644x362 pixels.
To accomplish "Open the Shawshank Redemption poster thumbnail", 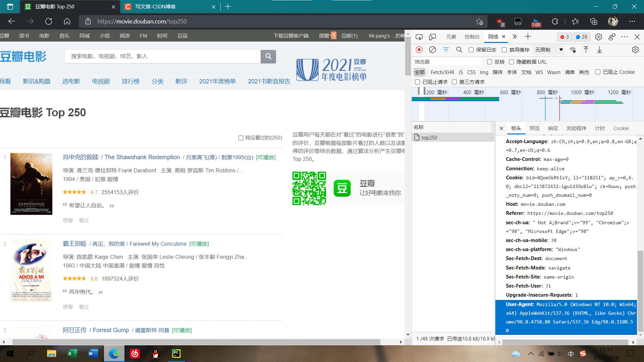I will pyautogui.click(x=31, y=184).
